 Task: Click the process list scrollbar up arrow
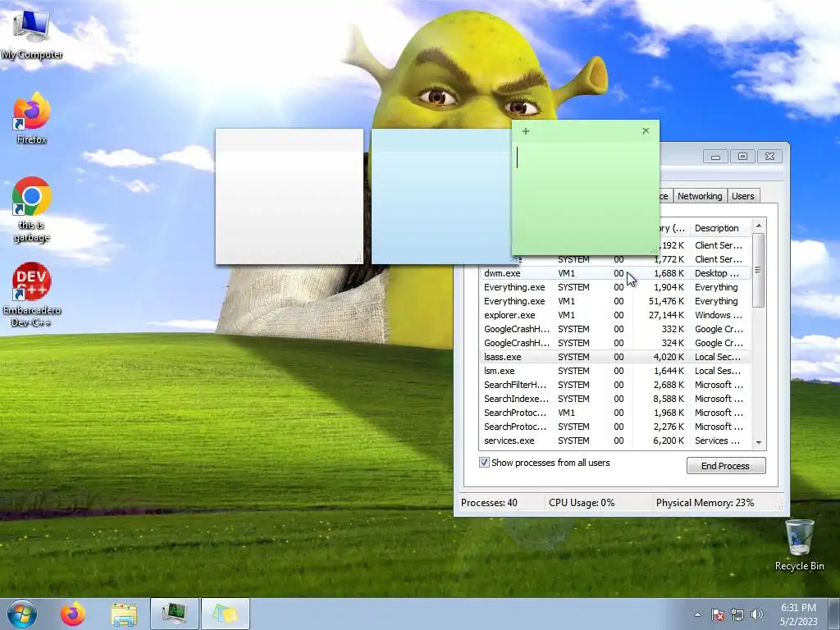[x=759, y=226]
